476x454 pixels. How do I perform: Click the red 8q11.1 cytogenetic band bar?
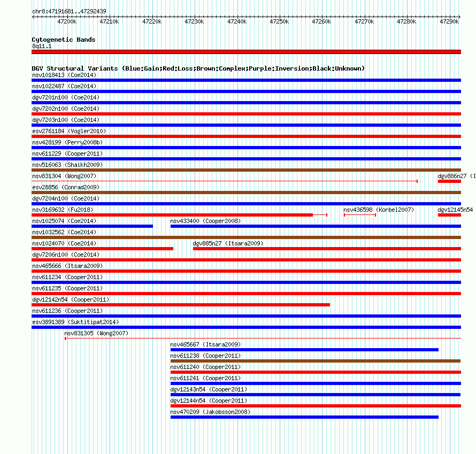[x=246, y=52]
